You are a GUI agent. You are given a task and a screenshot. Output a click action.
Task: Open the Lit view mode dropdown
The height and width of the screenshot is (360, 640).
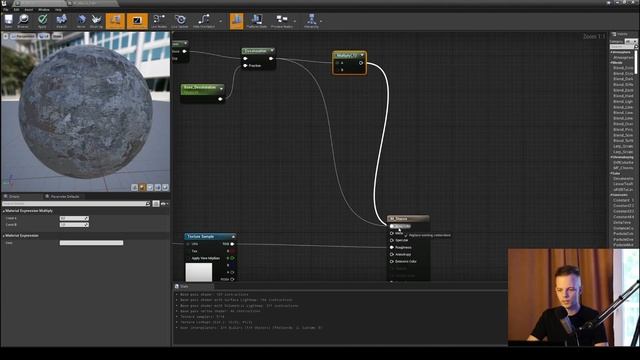click(44, 36)
